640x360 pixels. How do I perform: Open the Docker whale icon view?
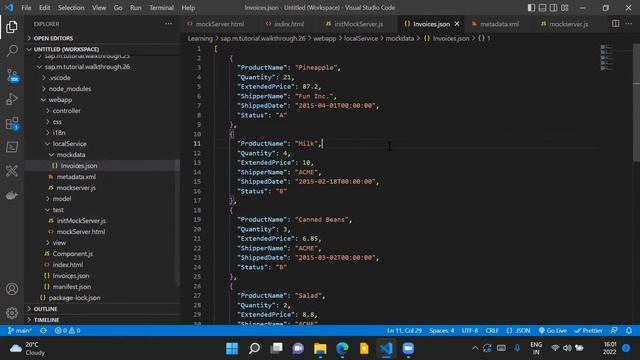[12, 195]
